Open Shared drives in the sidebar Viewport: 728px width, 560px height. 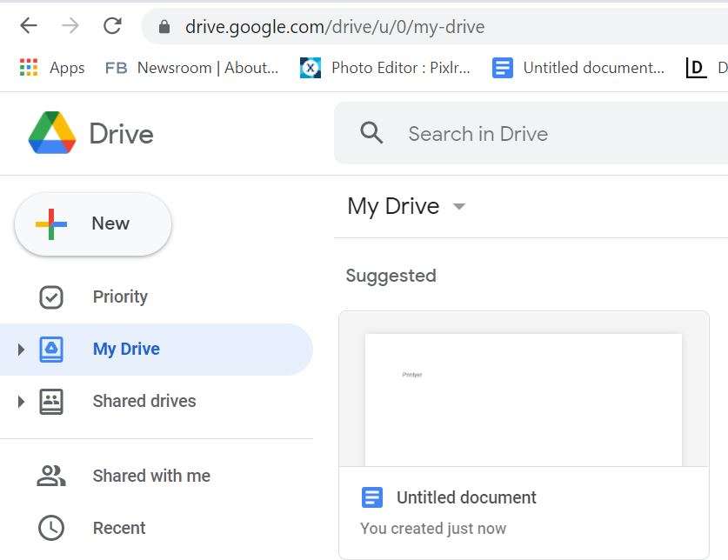144,401
